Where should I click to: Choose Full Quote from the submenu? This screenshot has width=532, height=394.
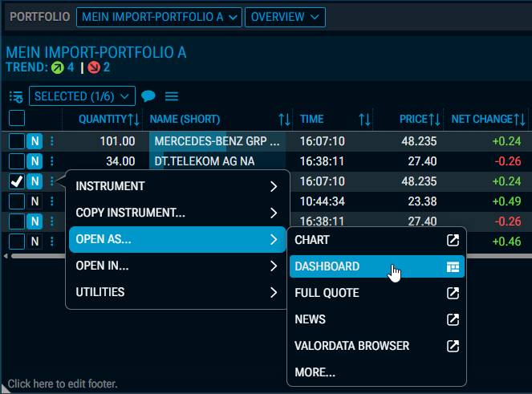[x=376, y=293]
